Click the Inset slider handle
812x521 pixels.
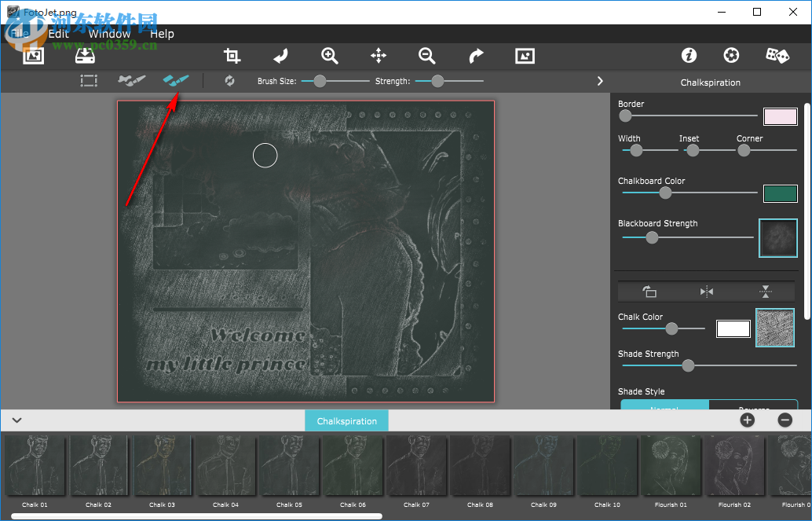693,150
